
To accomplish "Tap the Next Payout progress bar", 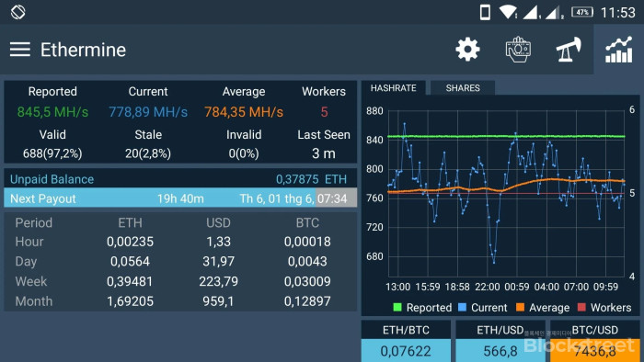I will [180, 198].
